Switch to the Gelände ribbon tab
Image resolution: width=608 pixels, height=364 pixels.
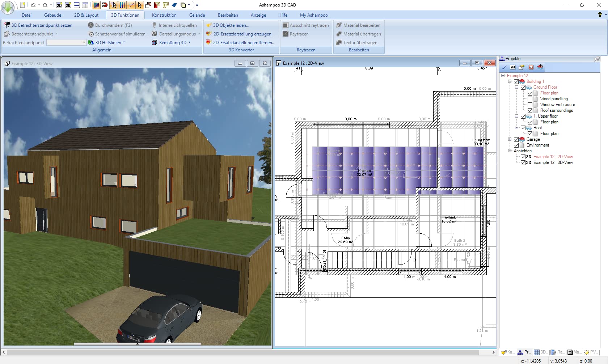coord(197,15)
